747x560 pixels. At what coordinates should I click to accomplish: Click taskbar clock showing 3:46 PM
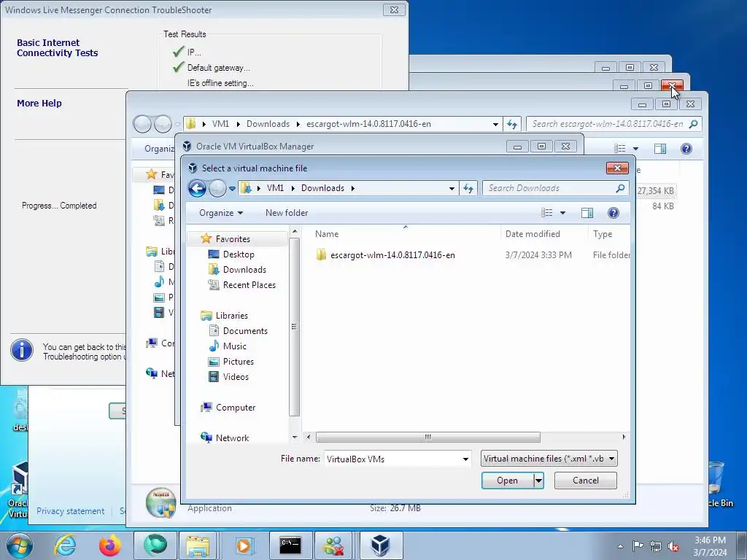coord(710,546)
